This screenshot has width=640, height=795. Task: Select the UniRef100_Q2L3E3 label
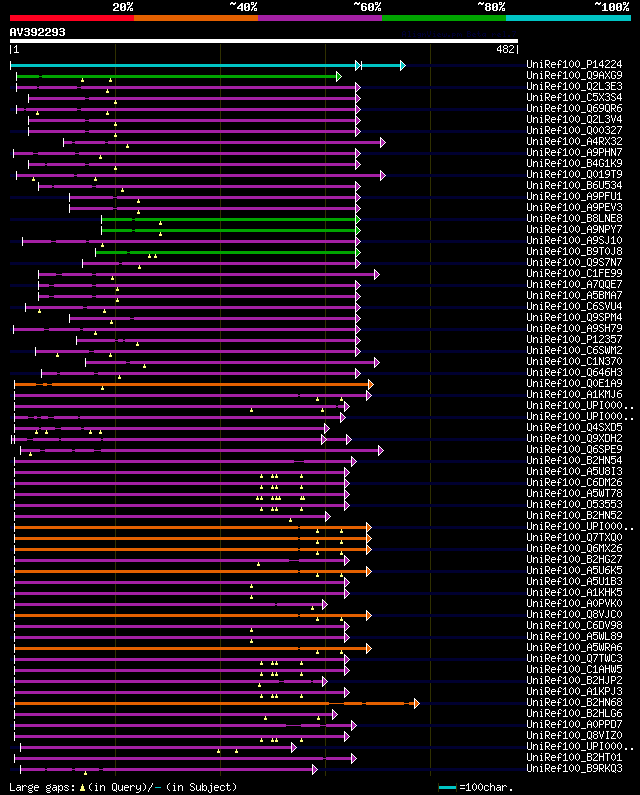pos(574,87)
